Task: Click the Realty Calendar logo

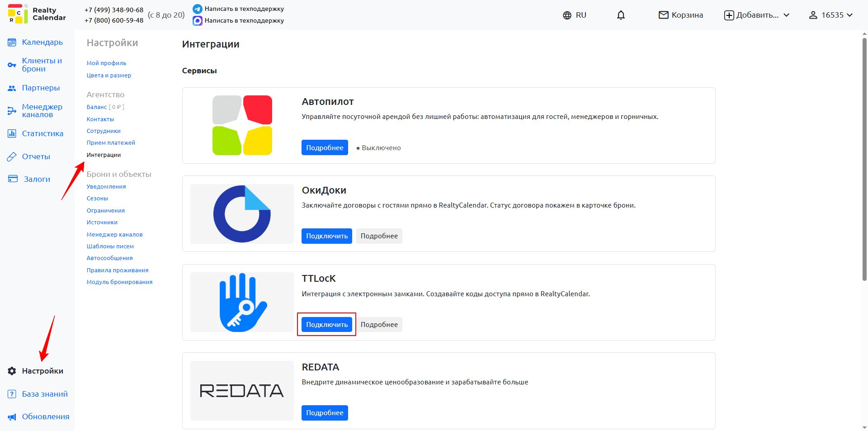Action: pos(37,14)
